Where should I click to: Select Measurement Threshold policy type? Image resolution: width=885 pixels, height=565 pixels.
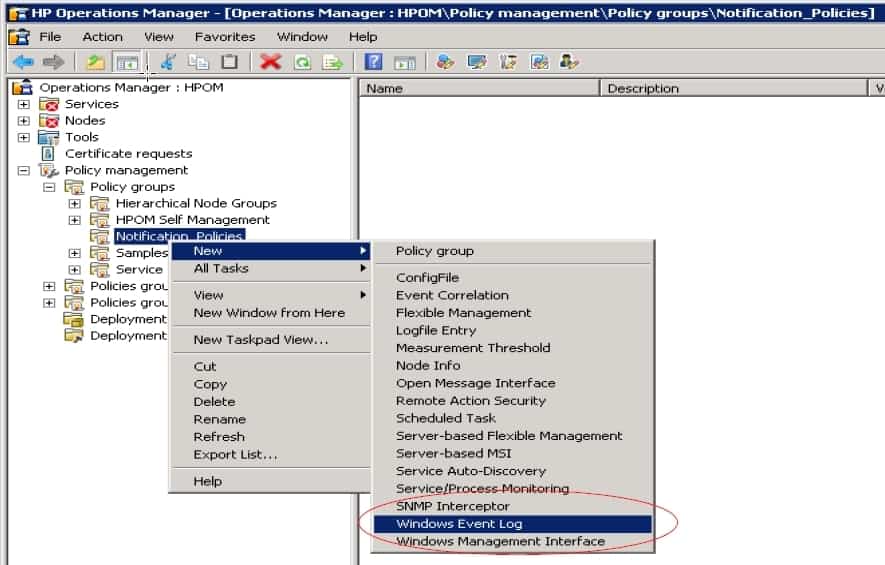(512, 348)
